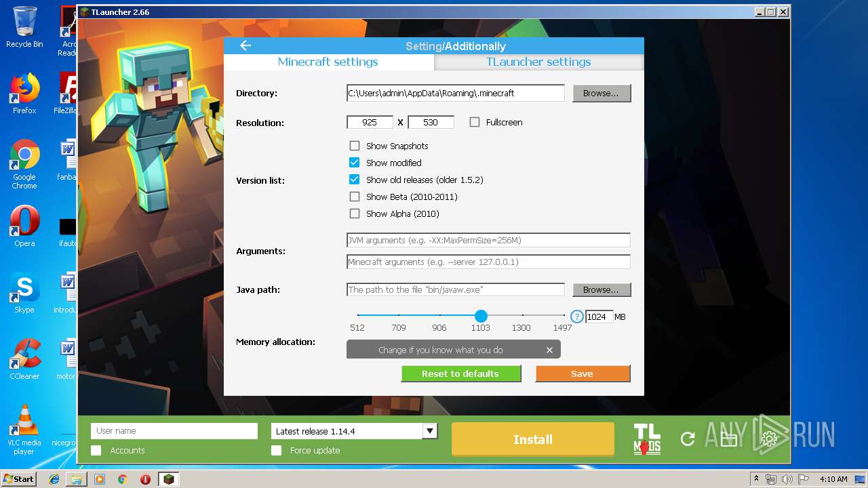Open Windows Explorer taskbar icon

coord(77,479)
